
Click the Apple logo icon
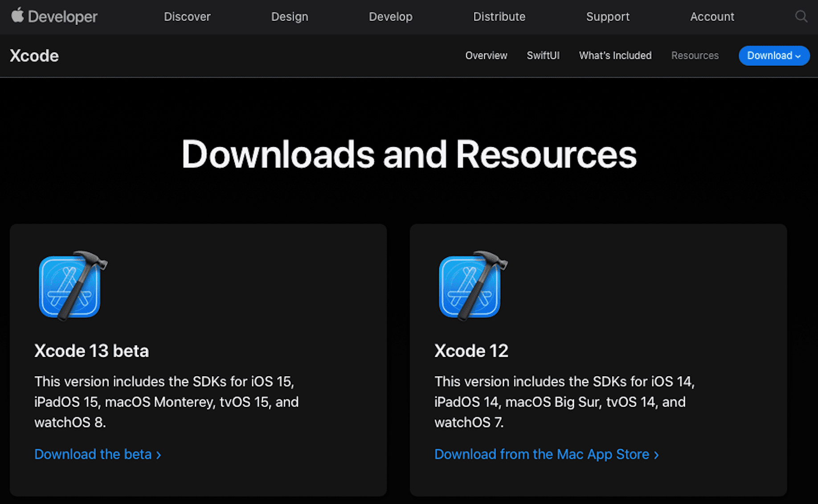click(x=17, y=15)
